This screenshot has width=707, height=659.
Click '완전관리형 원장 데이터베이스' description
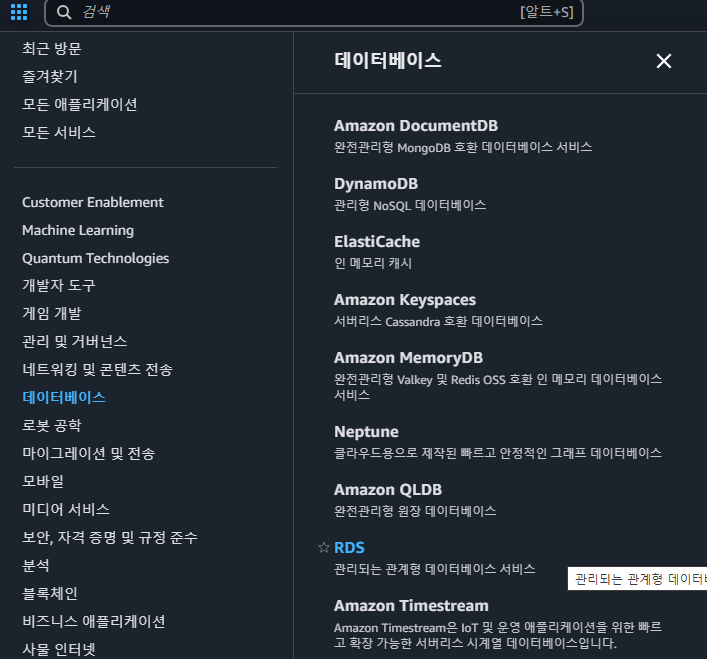(x=415, y=511)
